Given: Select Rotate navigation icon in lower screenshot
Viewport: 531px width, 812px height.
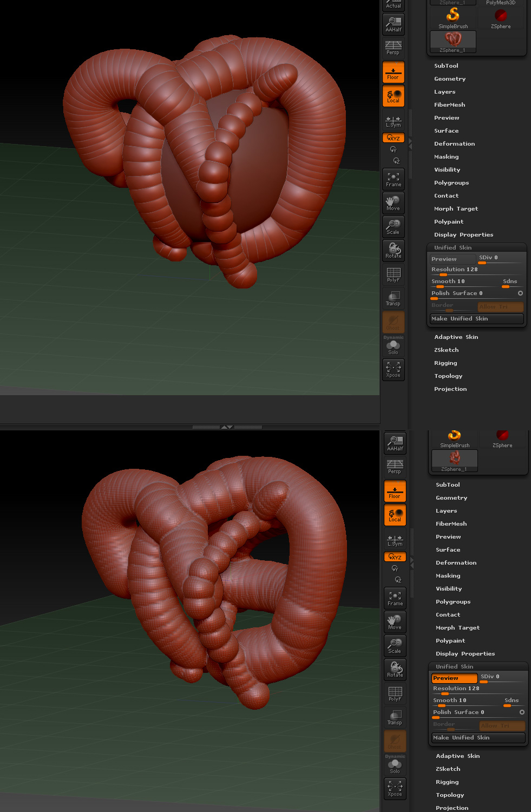Looking at the screenshot, I should pyautogui.click(x=395, y=670).
